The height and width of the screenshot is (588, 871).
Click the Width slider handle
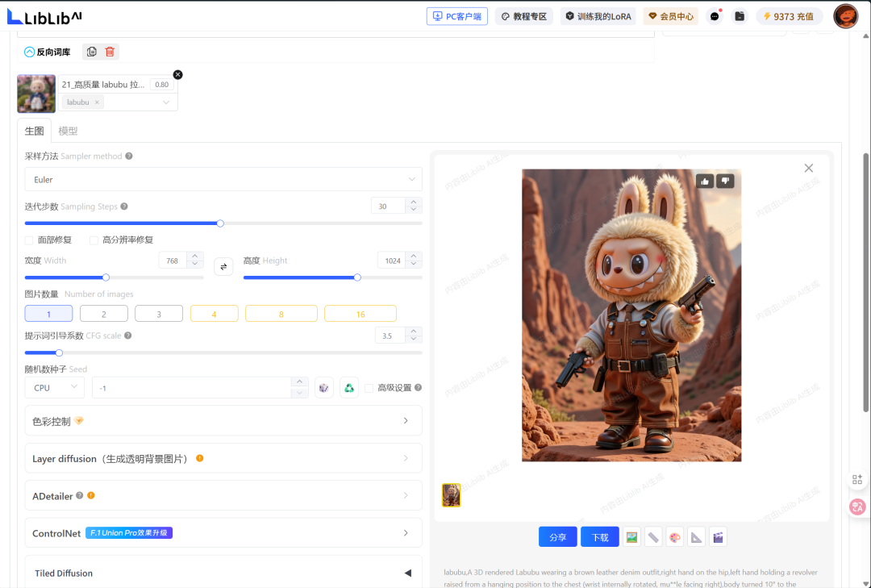coord(106,277)
